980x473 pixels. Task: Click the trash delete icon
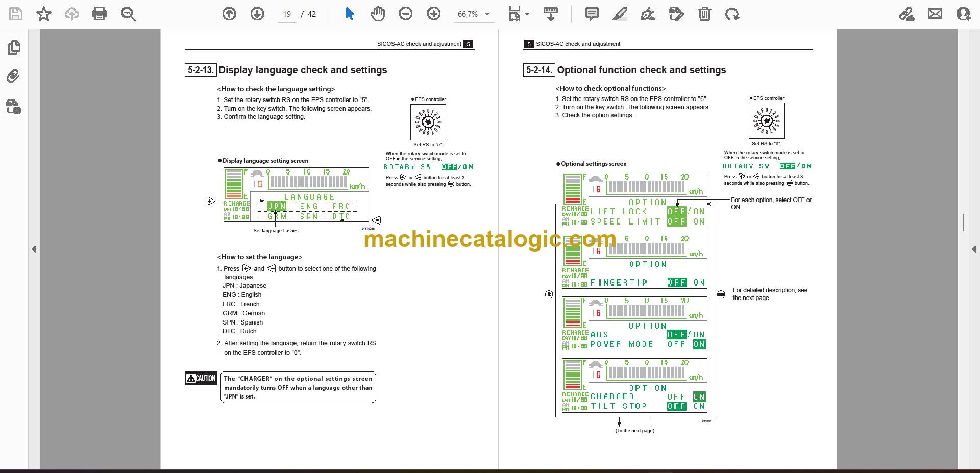coord(704,14)
